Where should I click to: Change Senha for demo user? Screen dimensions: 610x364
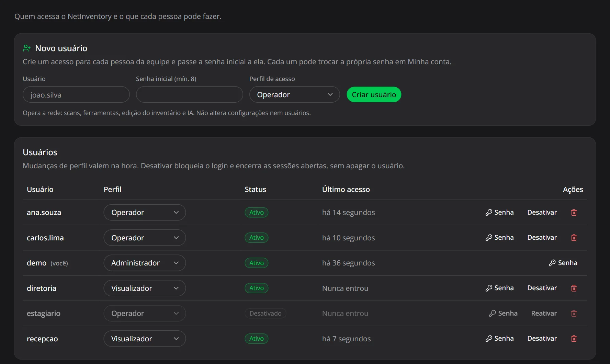pos(563,263)
